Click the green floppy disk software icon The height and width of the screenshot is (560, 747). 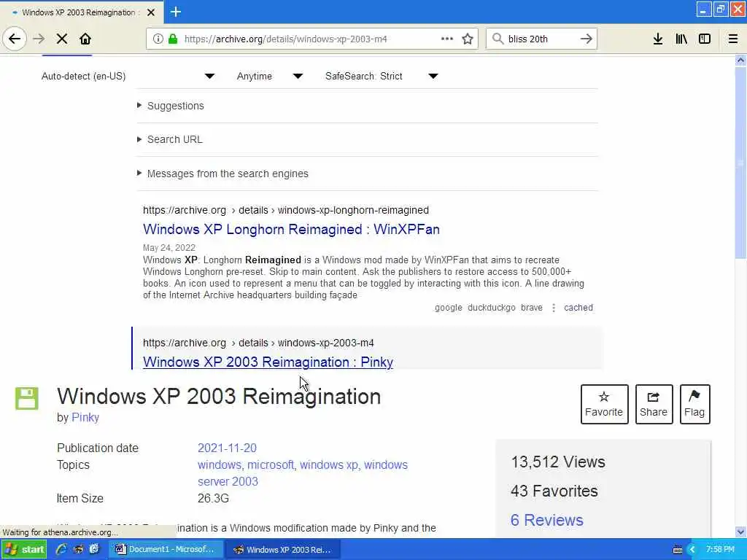(x=27, y=399)
